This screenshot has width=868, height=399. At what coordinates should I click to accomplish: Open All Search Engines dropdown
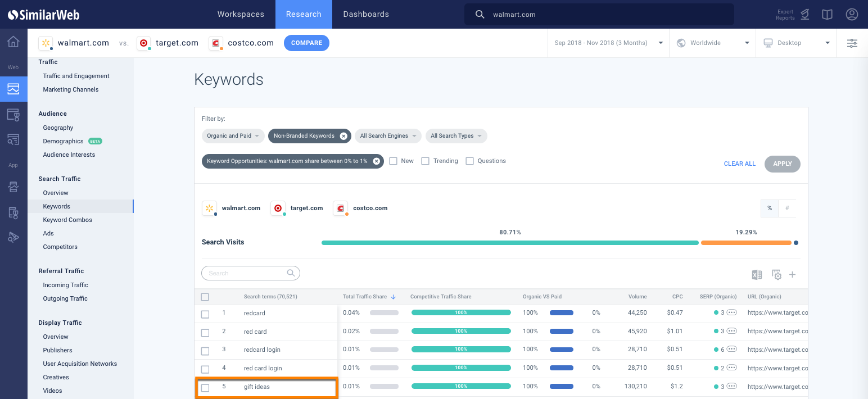point(388,136)
